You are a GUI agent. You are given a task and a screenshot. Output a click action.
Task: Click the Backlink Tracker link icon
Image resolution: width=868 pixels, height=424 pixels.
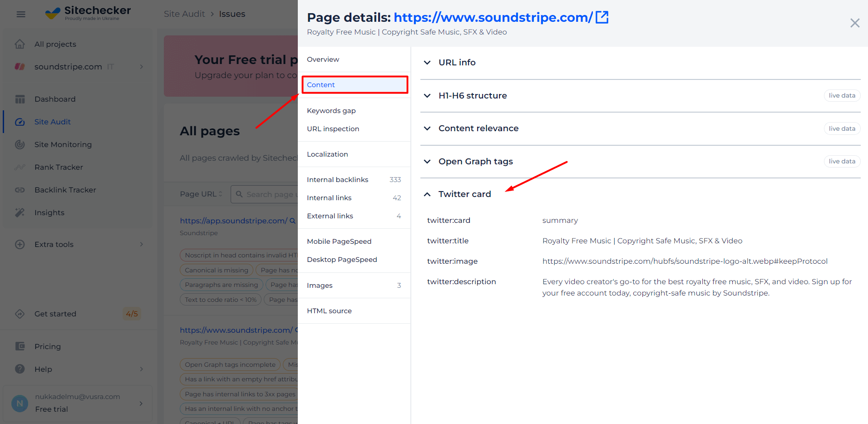(x=20, y=190)
